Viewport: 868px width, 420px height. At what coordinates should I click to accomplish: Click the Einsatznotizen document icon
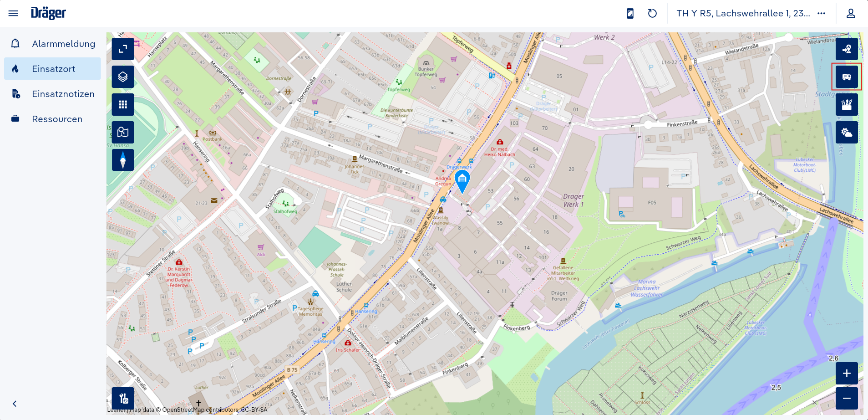pos(16,94)
